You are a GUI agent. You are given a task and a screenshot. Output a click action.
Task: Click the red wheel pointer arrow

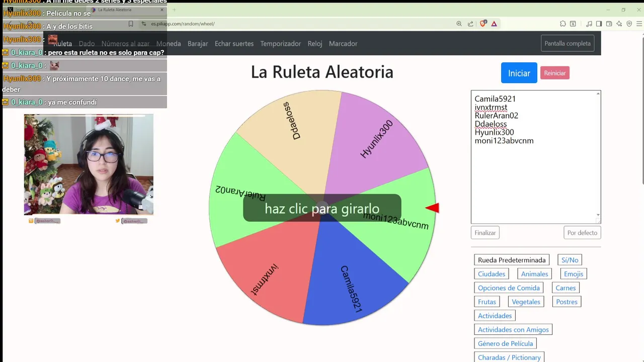click(432, 208)
